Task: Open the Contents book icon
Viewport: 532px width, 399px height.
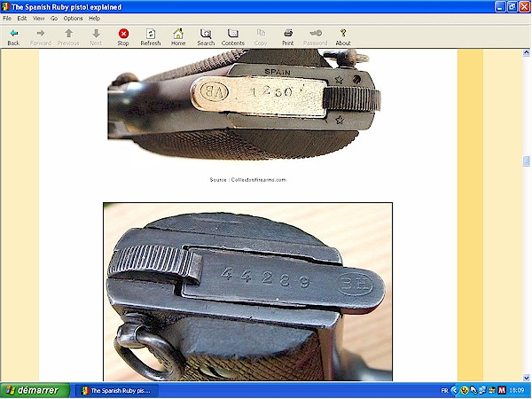Action: pyautogui.click(x=233, y=35)
